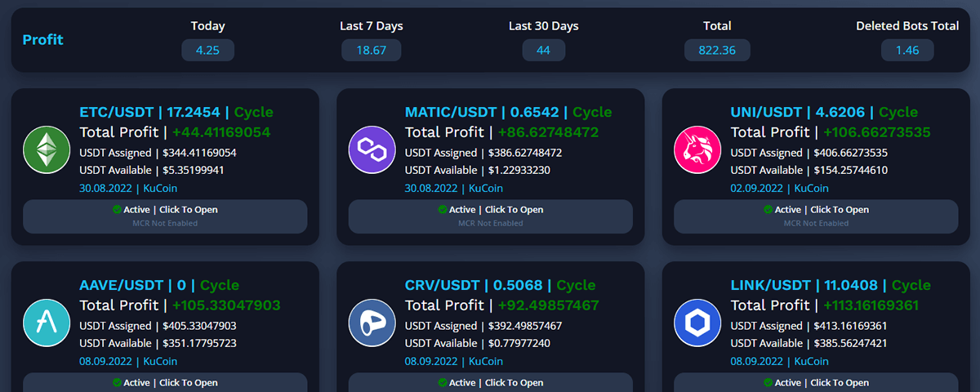Click the Ethereum Classic coin logo
980x392 pixels.
[x=47, y=149]
